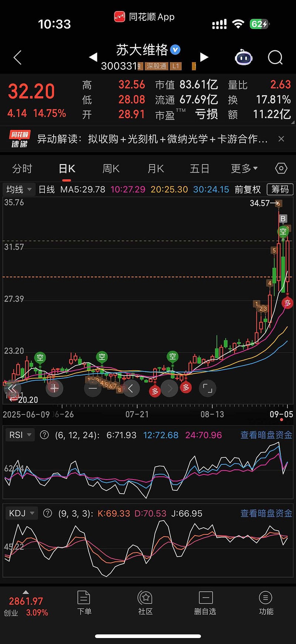Open the AI robot assistant

tap(243, 57)
